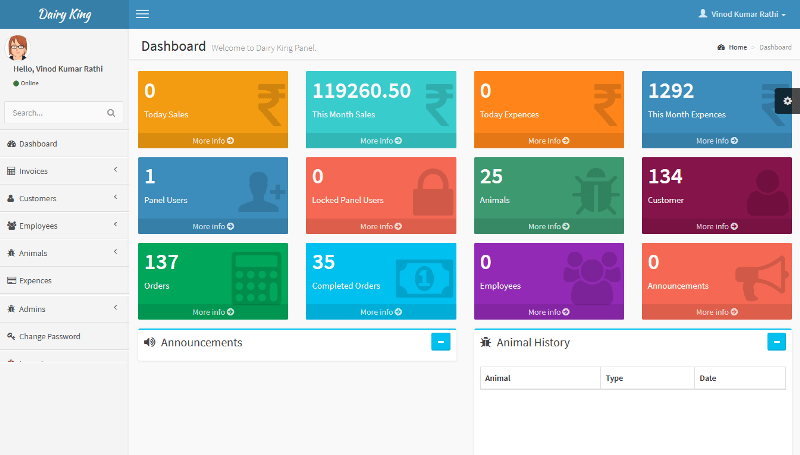Open the settings gear panel

pos(787,101)
